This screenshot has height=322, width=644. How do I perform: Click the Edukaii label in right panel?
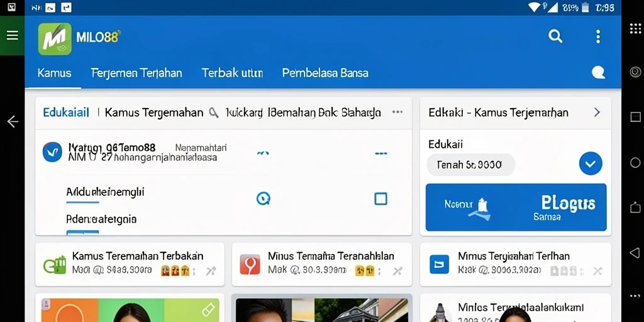pyautogui.click(x=446, y=144)
